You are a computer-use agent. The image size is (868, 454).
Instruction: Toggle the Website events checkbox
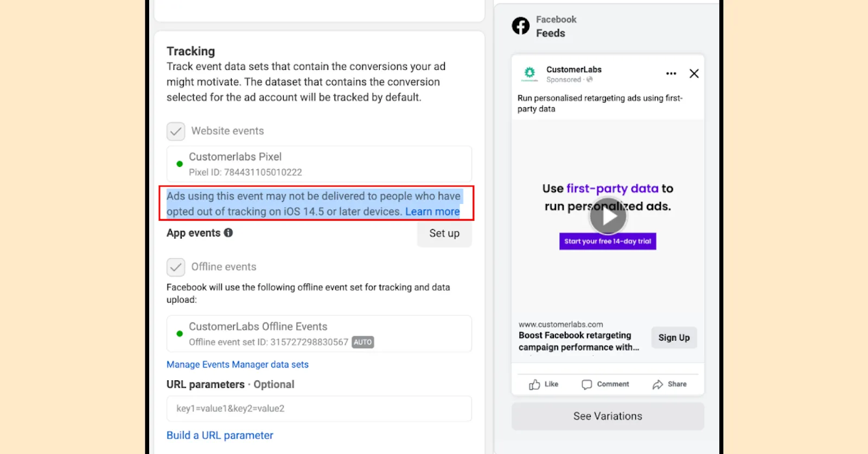click(x=176, y=131)
